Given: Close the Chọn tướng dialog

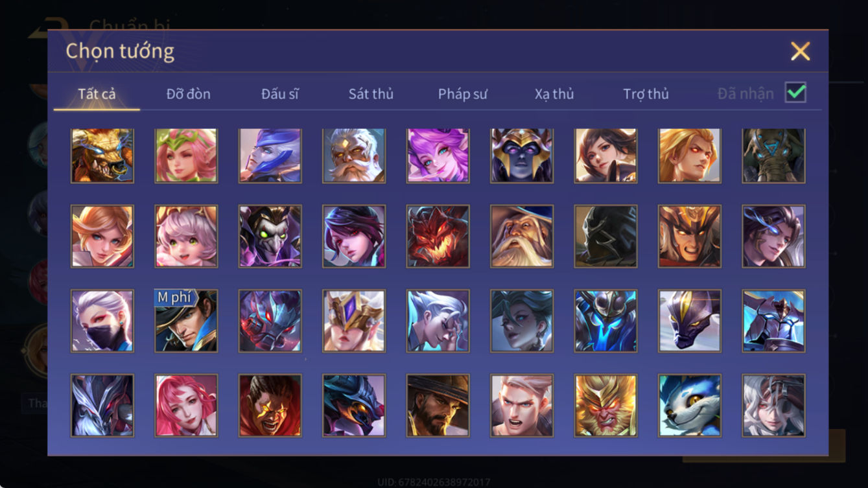Looking at the screenshot, I should click(801, 51).
